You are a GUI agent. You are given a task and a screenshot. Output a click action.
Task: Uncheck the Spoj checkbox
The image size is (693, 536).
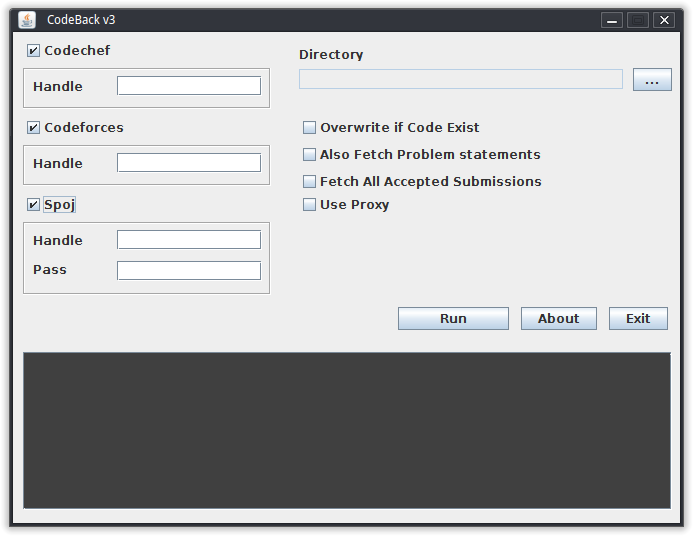pos(34,205)
